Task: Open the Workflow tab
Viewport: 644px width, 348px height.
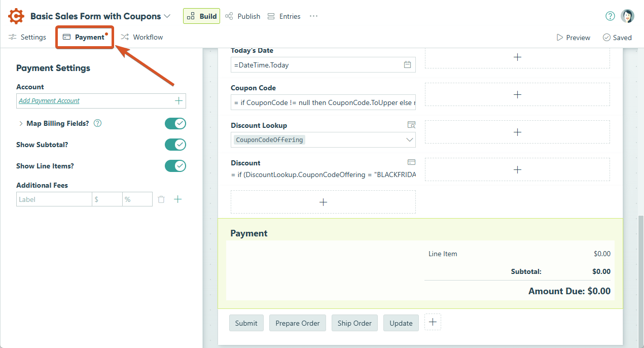Action: (141, 37)
